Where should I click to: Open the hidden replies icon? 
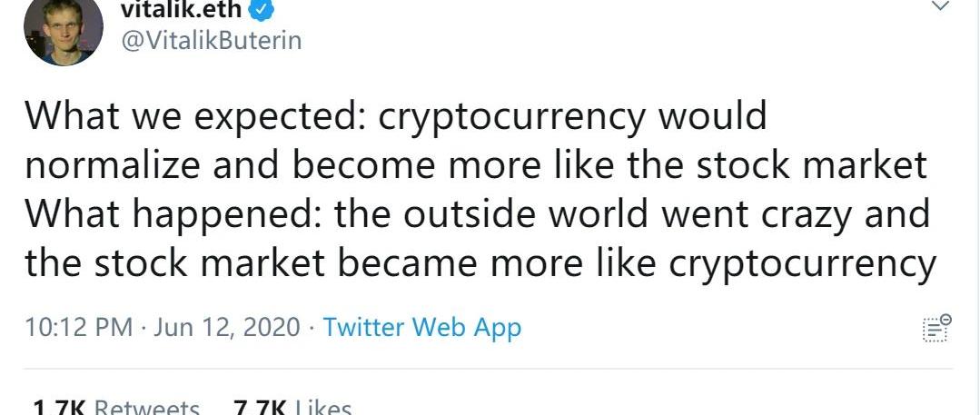936,328
